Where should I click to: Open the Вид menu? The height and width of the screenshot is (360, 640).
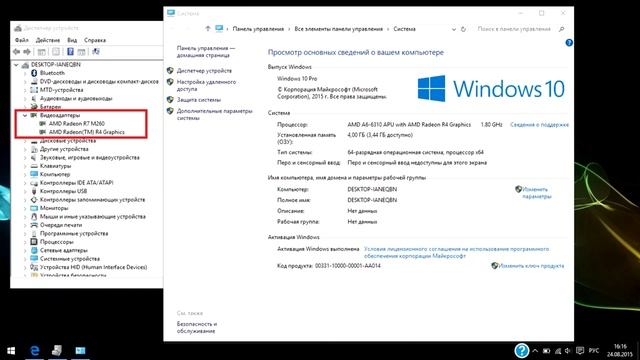point(72,40)
